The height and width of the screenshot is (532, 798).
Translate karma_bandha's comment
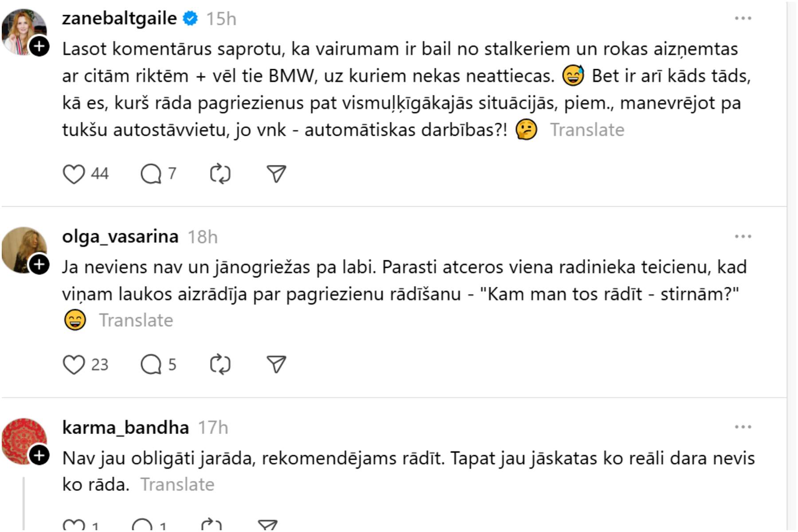[x=177, y=485]
